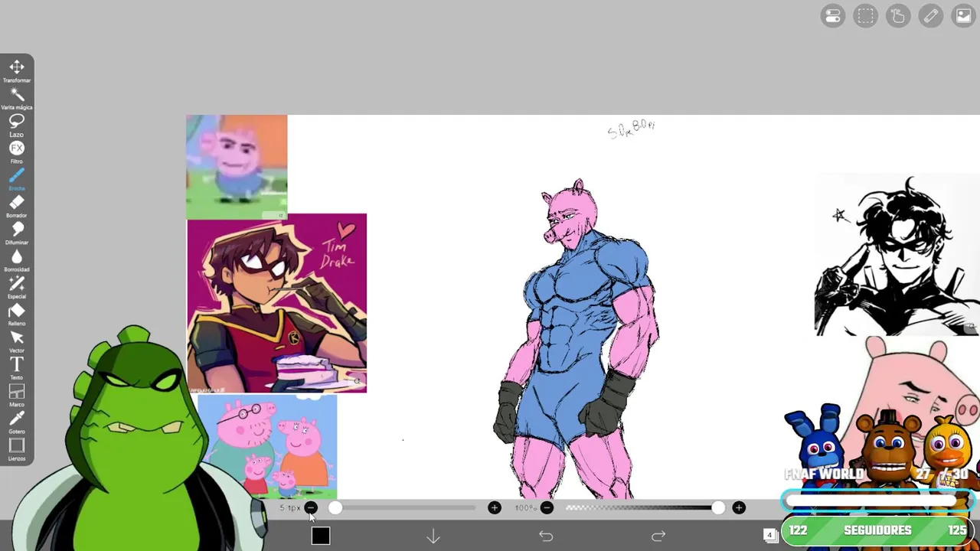
Task: Select the Relleno fill tool
Action: (x=17, y=314)
